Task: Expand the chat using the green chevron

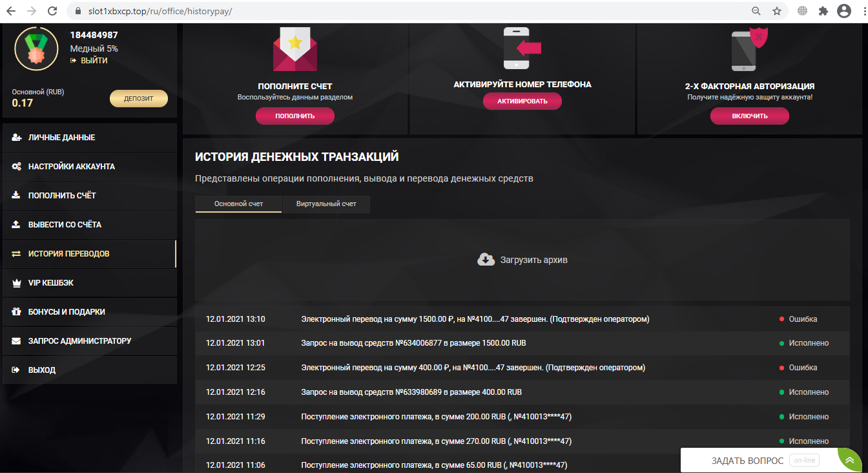Action: 849,459
